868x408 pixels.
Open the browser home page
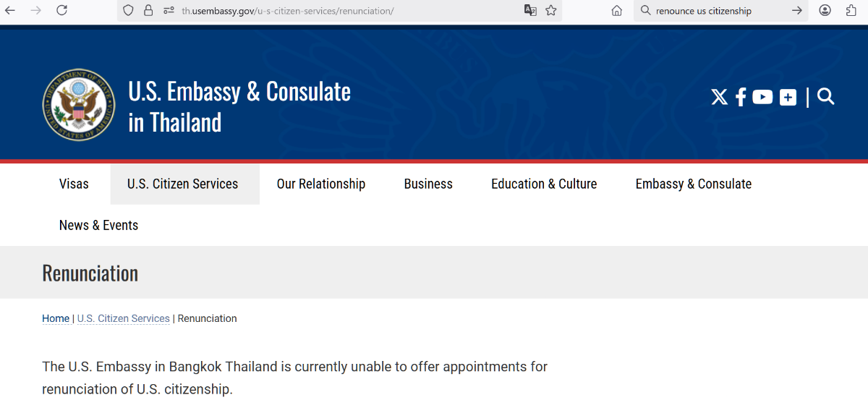617,11
